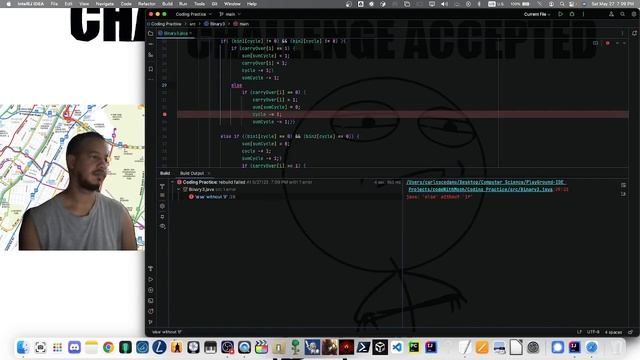Open the Git tool window icon at bottom
640x360 pixels.
click(151, 322)
